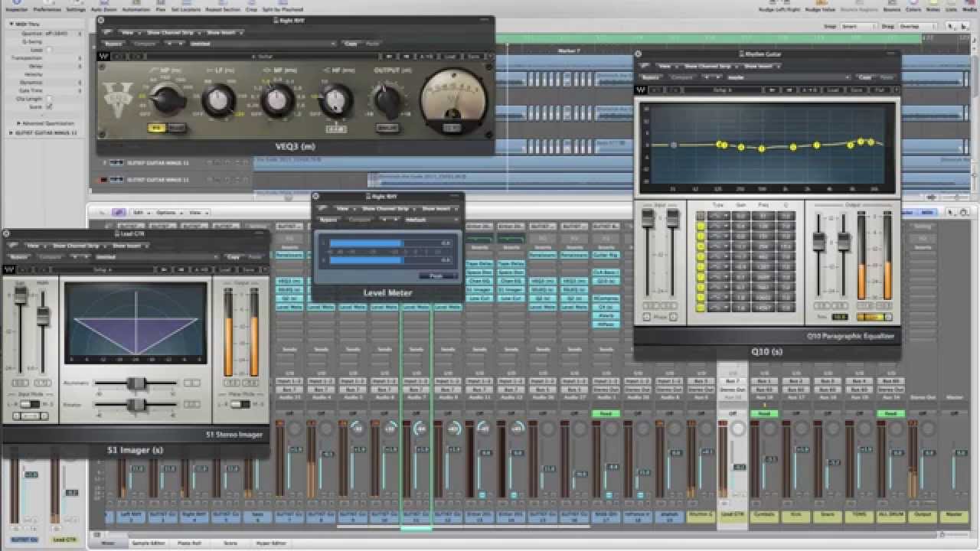Switch to the Score tab
Image resolution: width=980 pixels, height=551 pixels.
point(230,543)
